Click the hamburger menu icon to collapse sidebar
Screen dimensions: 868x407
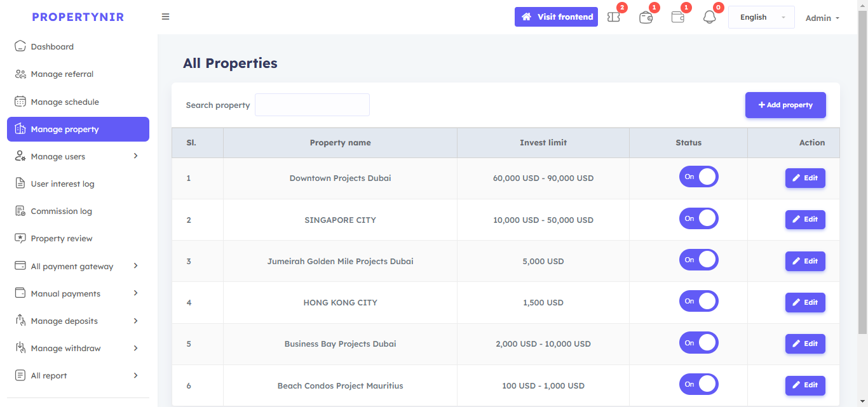[x=165, y=17]
